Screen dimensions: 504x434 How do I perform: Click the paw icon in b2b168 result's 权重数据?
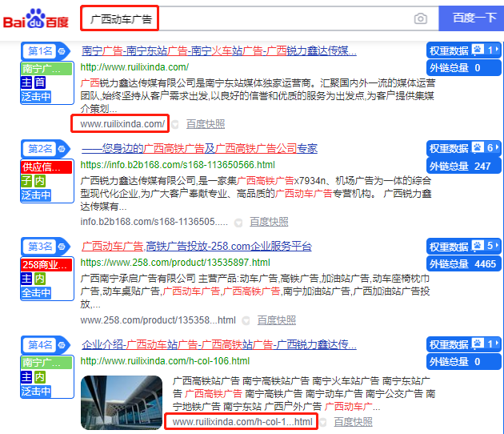tap(478, 147)
